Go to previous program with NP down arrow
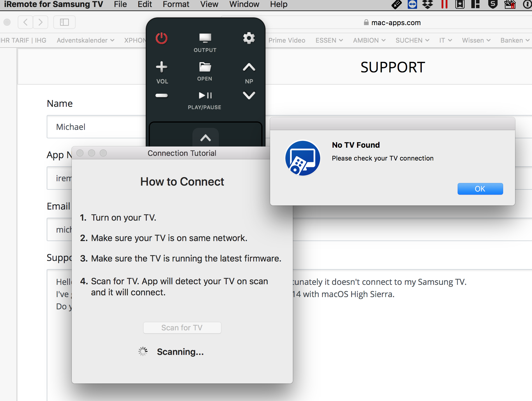This screenshot has height=401, width=532. (x=249, y=95)
